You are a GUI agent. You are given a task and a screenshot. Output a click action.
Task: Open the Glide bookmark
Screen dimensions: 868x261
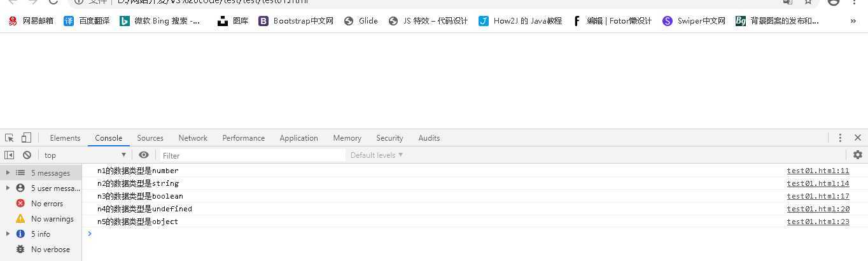point(361,21)
